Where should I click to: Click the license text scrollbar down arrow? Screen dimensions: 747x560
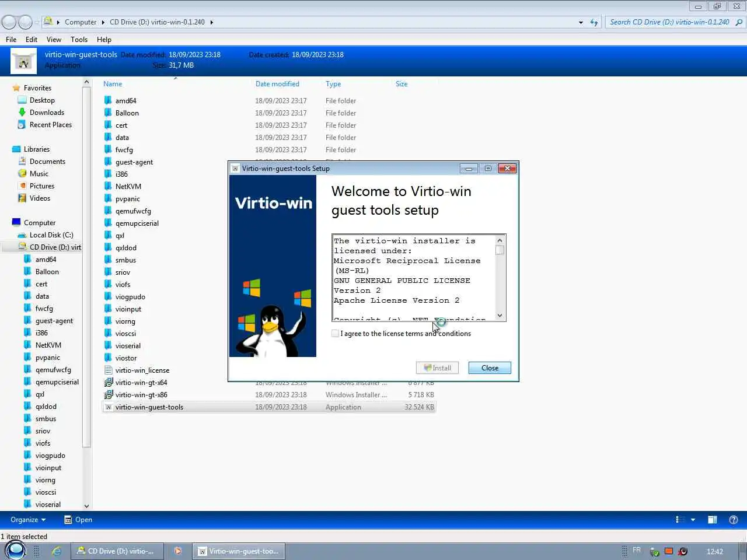point(500,316)
